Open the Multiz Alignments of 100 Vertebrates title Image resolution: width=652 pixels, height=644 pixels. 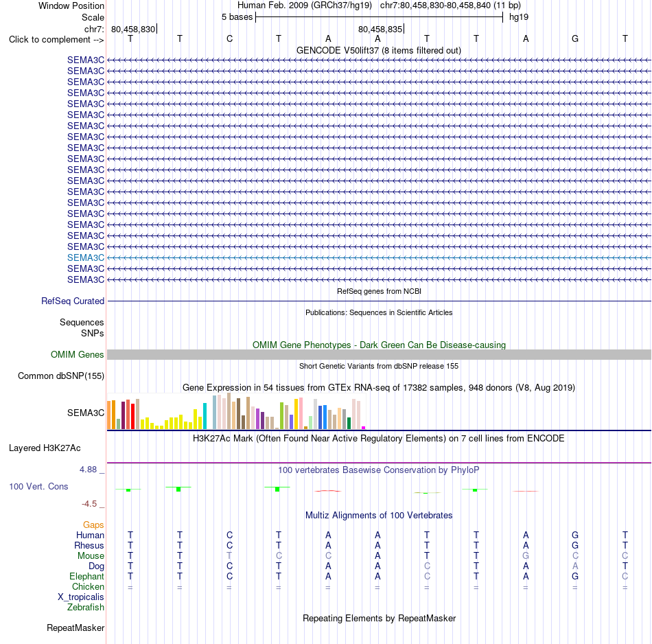[379, 515]
